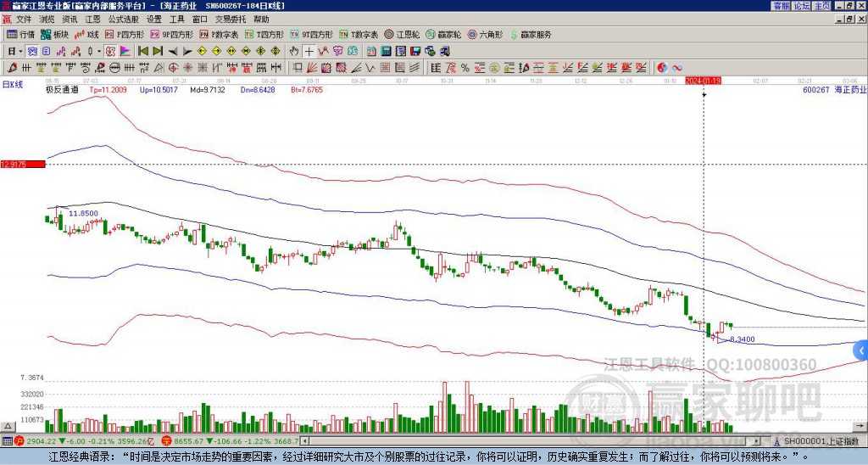Toggle the 权 price adjustment button

(x=110, y=51)
